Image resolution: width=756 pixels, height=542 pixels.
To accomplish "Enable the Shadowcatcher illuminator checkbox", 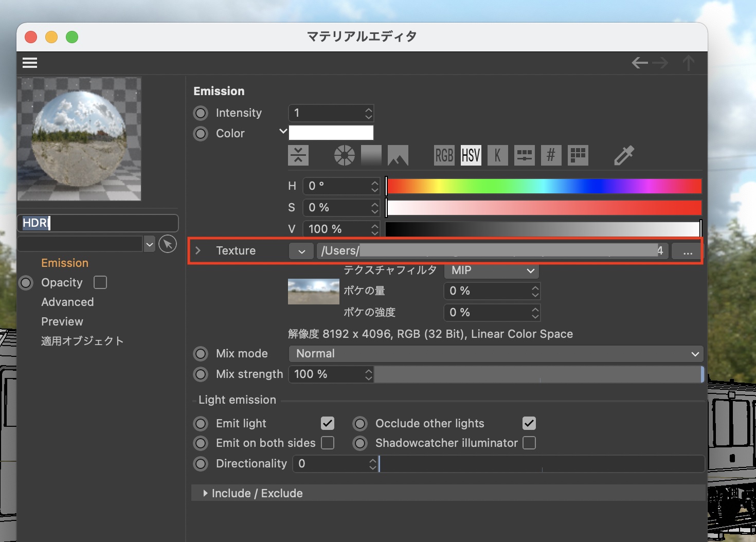I will tap(529, 443).
